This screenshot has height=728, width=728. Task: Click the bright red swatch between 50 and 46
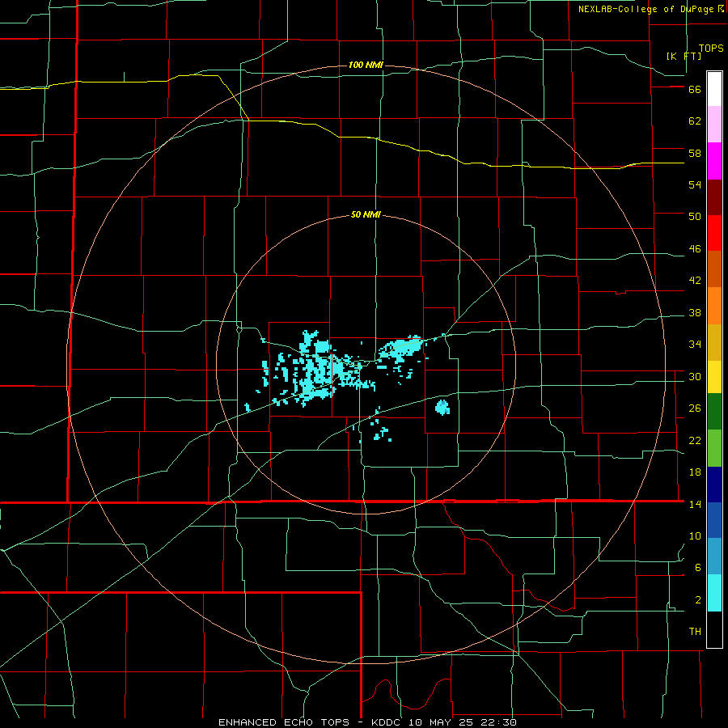(714, 233)
